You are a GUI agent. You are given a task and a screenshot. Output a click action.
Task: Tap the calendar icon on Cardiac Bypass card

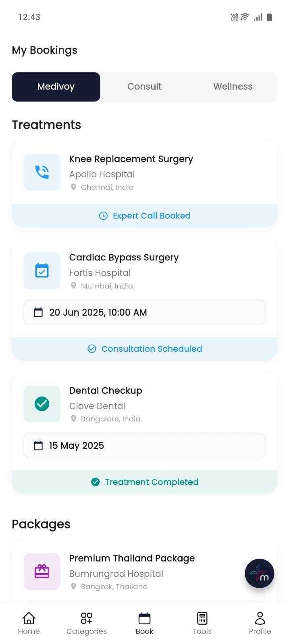tap(42, 270)
